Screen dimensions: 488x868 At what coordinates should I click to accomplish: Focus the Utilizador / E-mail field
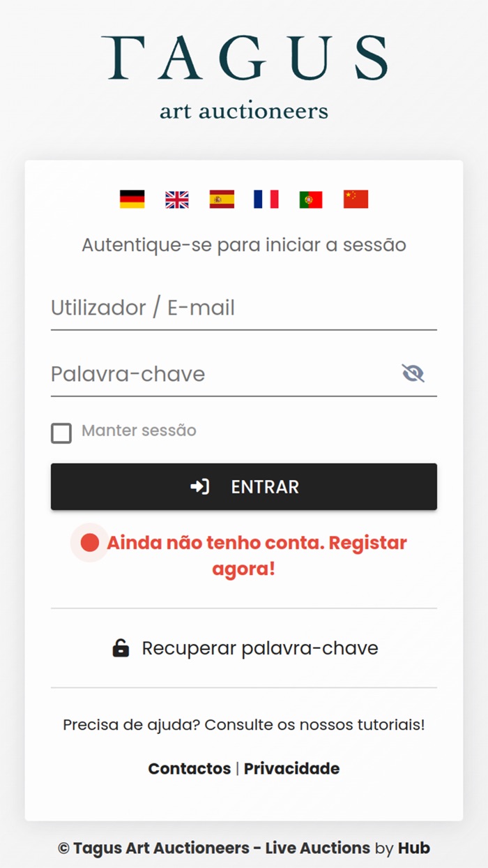pyautogui.click(x=243, y=308)
